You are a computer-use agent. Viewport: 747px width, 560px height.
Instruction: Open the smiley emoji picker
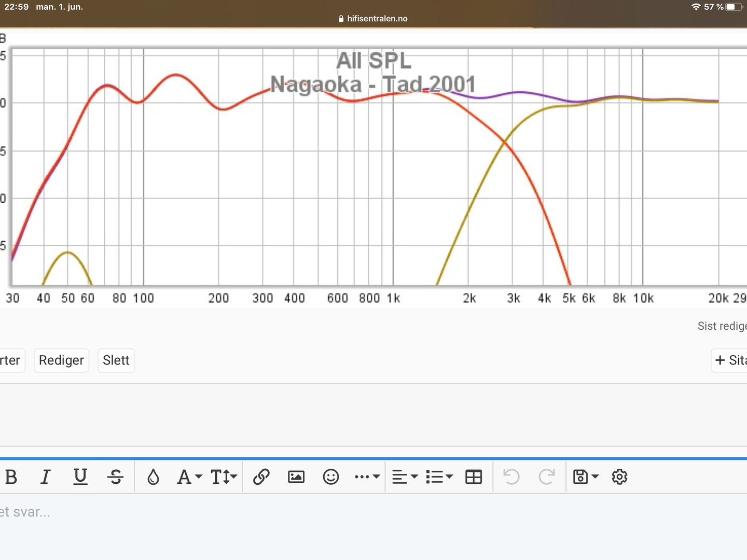[331, 477]
